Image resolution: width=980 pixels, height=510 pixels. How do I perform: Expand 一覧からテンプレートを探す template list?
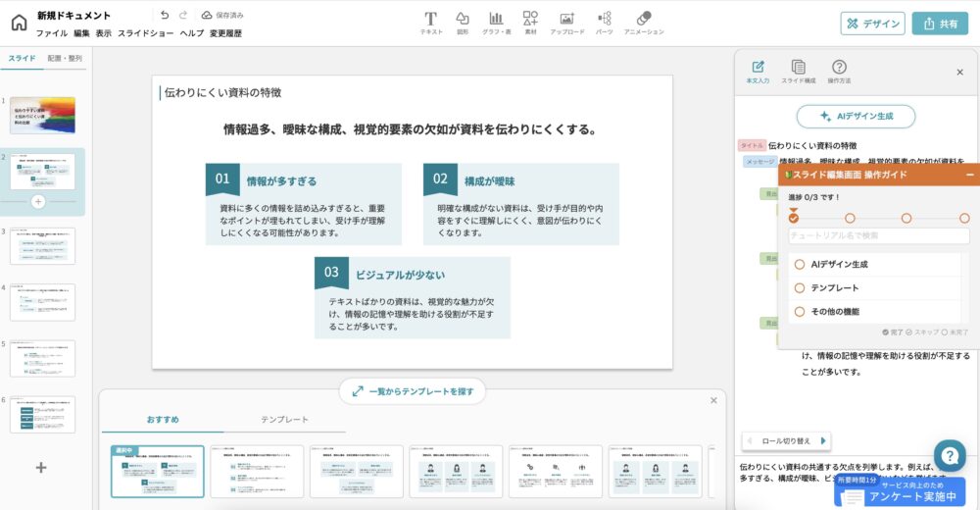click(x=413, y=391)
